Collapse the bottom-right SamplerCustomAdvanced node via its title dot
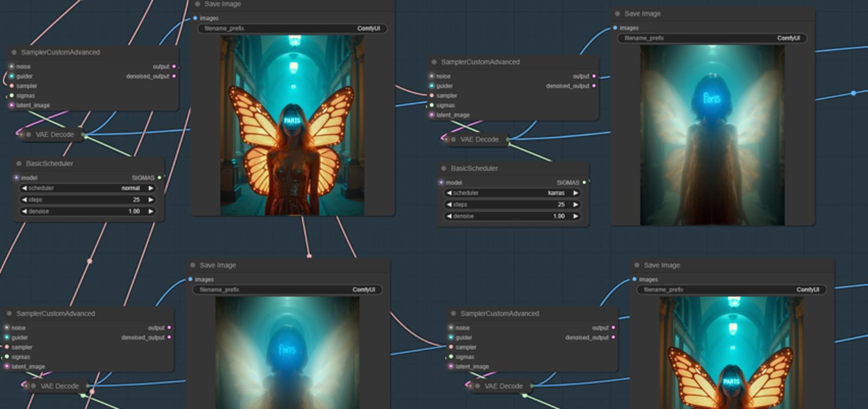This screenshot has width=868, height=409. [454, 313]
